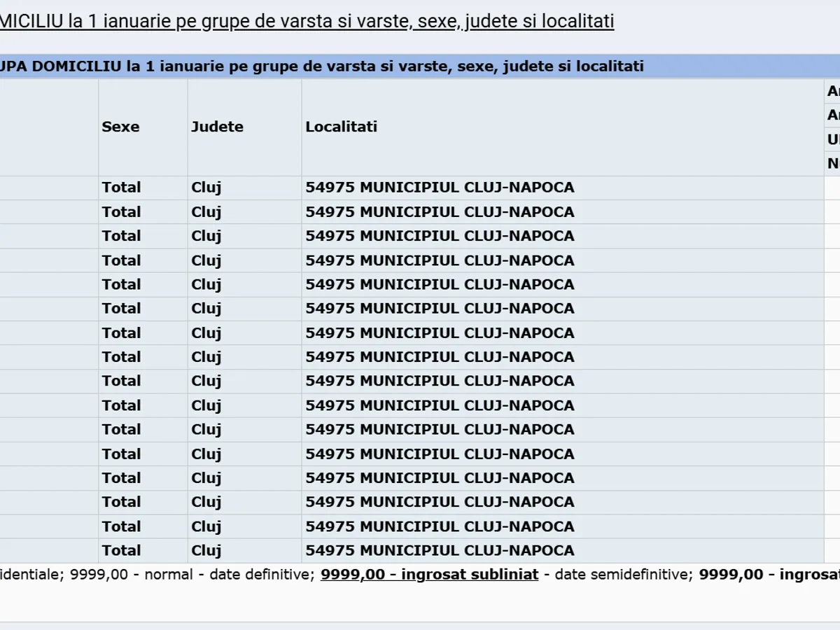Click the 'date semidefinitive' legend text

coord(619,575)
